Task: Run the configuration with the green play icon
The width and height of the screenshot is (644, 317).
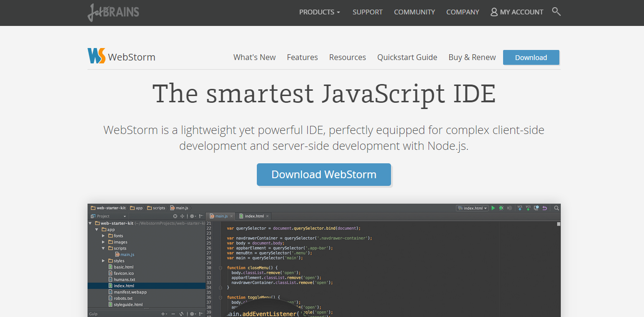Action: coord(493,208)
